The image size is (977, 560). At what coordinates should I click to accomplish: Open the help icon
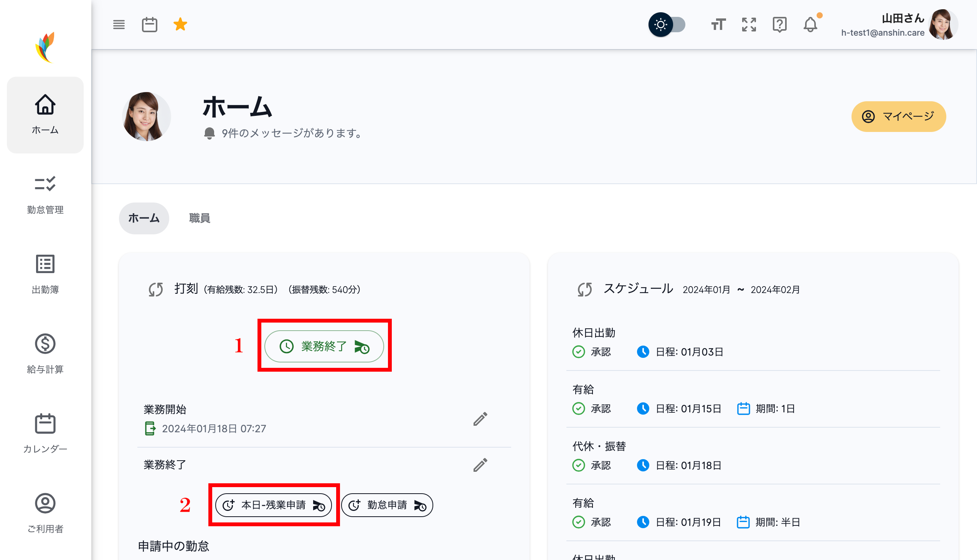(x=780, y=24)
